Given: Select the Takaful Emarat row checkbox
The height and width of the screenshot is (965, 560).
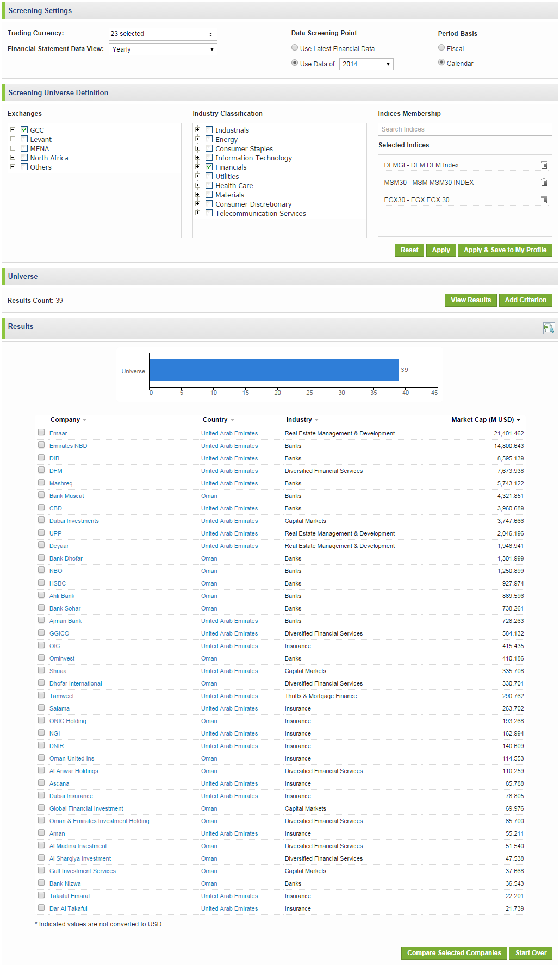Looking at the screenshot, I should (x=41, y=895).
